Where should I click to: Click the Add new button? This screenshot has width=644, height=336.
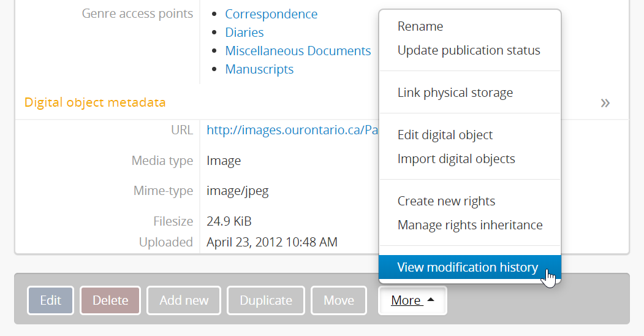(184, 300)
